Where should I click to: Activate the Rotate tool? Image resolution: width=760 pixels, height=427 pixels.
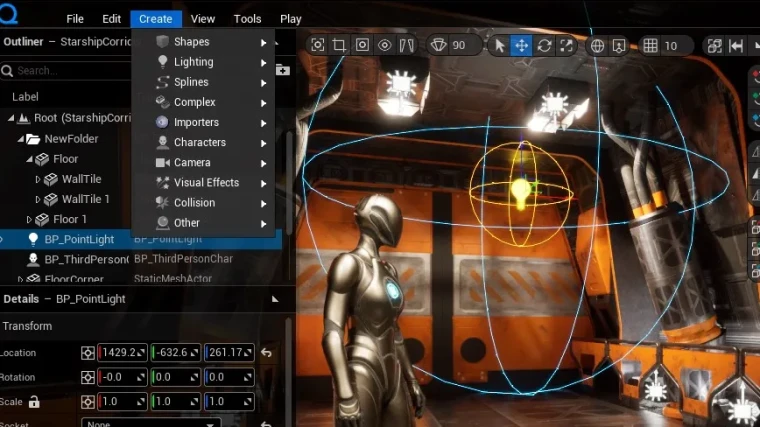point(544,46)
